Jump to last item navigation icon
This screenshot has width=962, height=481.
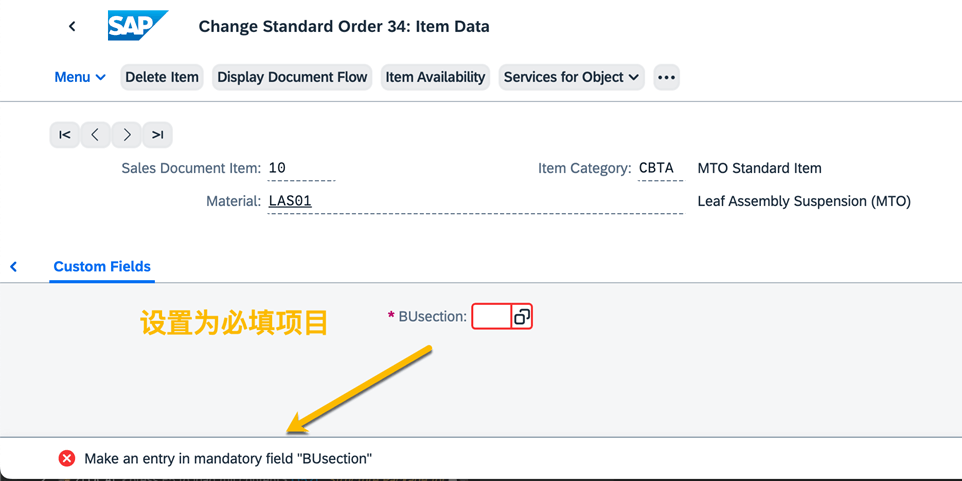point(157,135)
